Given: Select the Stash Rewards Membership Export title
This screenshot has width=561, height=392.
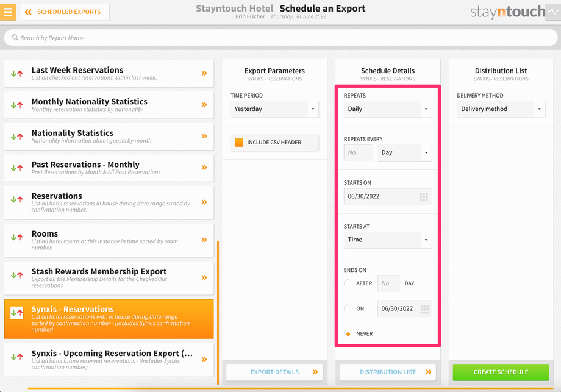Looking at the screenshot, I should point(99,271).
